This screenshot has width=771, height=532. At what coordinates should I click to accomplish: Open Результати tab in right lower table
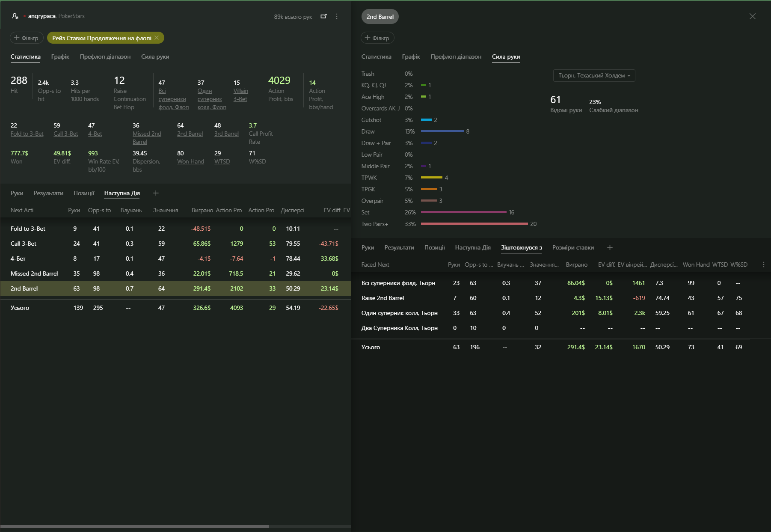click(399, 247)
